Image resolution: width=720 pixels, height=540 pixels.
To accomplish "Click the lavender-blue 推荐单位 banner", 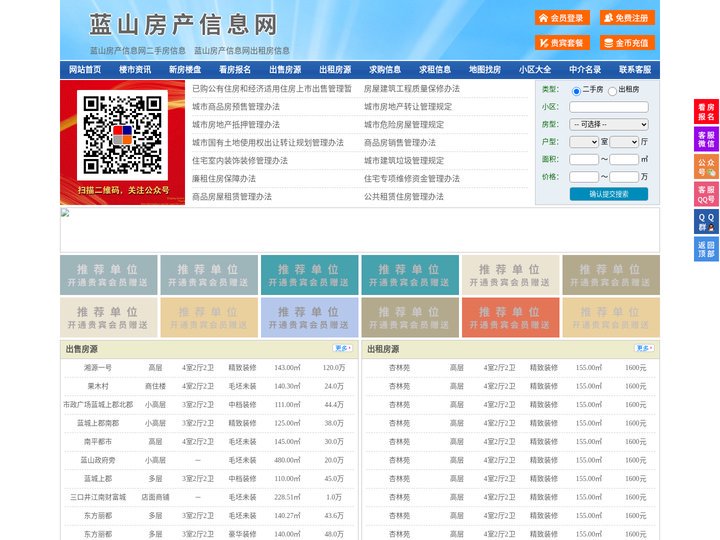I will tap(309, 318).
